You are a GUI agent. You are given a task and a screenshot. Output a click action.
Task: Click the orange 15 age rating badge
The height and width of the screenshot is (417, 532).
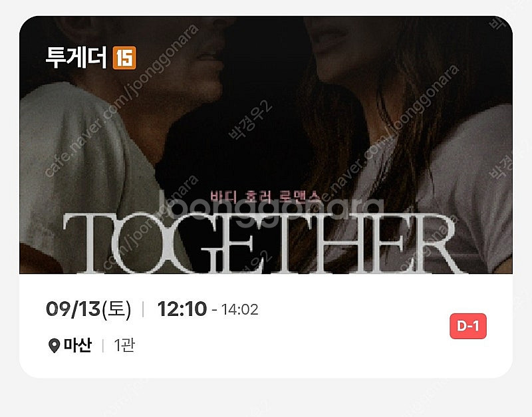point(124,58)
